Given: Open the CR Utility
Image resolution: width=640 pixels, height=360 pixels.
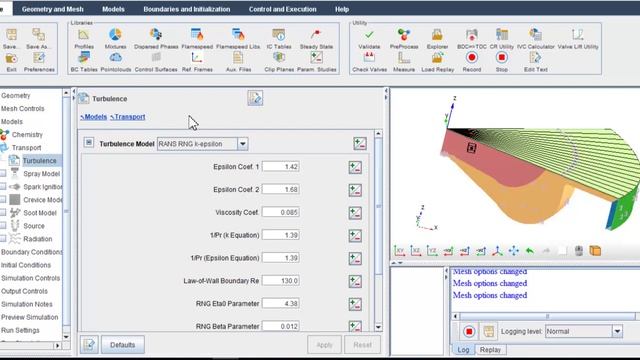Looking at the screenshot, I should click(x=501, y=39).
